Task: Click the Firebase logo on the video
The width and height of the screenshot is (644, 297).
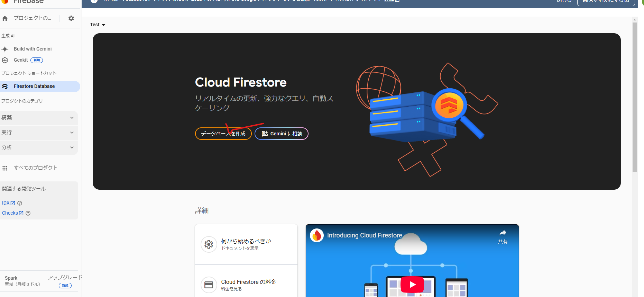Action: [317, 235]
